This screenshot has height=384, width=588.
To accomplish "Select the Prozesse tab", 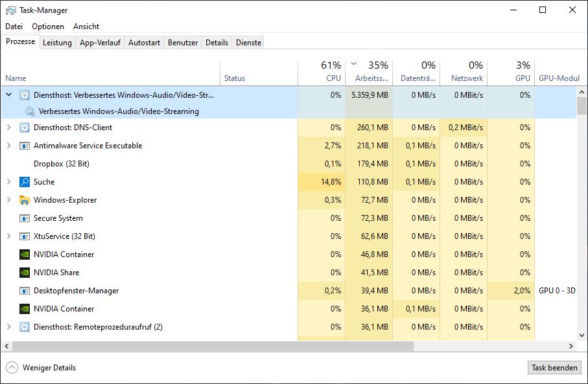I will click(x=21, y=41).
